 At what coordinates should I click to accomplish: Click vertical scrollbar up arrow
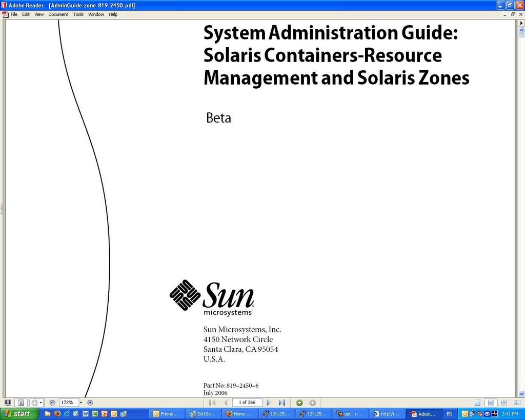pyautogui.click(x=521, y=30)
